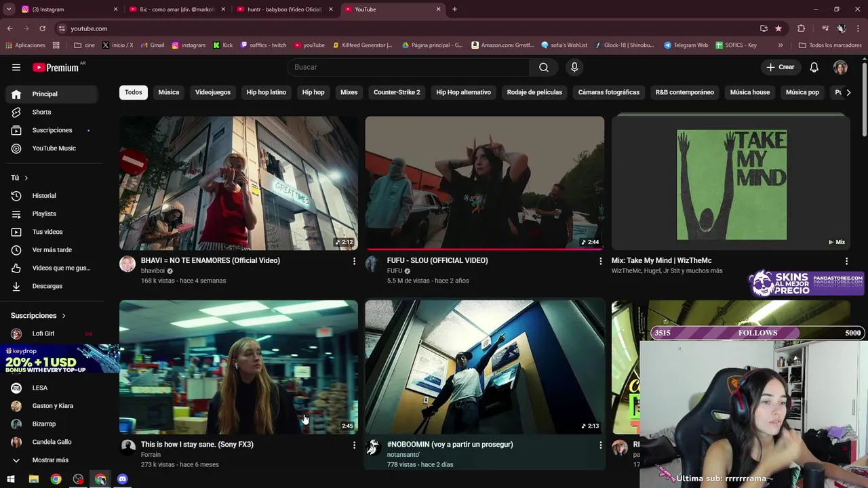The image size is (868, 488).
Task: Open options for #NOBOOMIN video
Action: pos(600,445)
